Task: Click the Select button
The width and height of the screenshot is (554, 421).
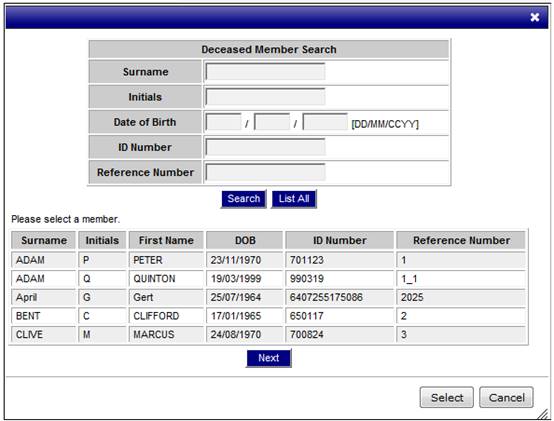Action: [x=447, y=397]
